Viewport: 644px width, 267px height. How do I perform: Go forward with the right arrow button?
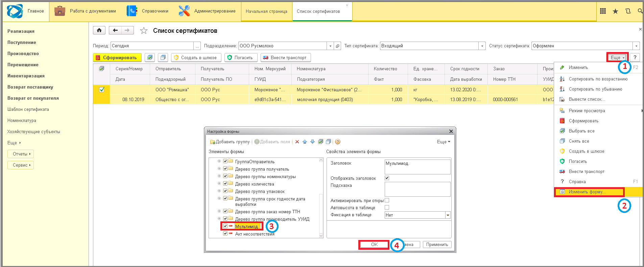[127, 30]
